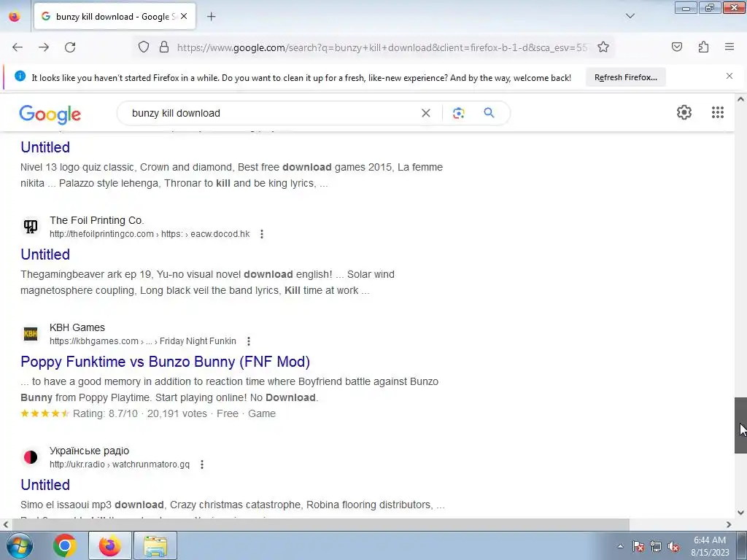Click the address bar URL
Image resolution: width=747 pixels, height=560 pixels.
382,47
